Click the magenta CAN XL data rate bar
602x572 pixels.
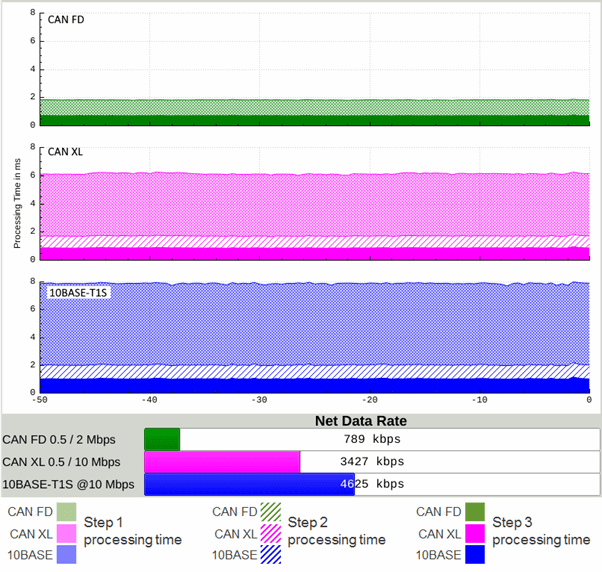click(x=222, y=462)
